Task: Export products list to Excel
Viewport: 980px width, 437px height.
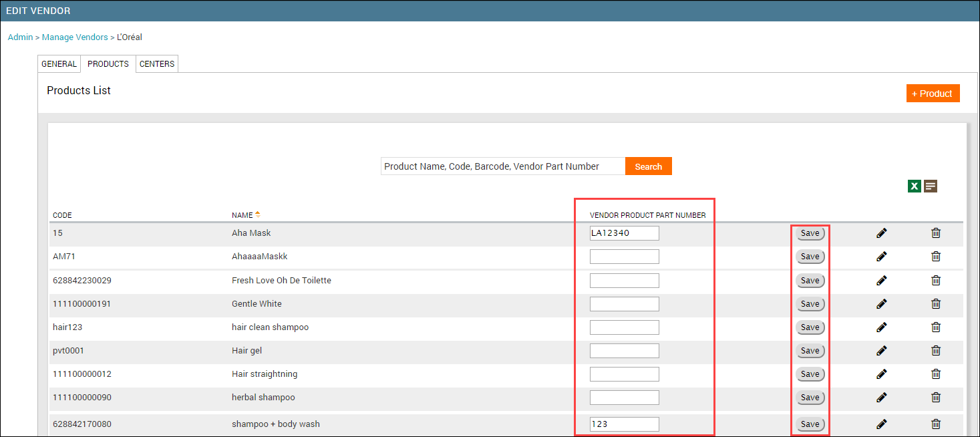Action: click(x=915, y=186)
